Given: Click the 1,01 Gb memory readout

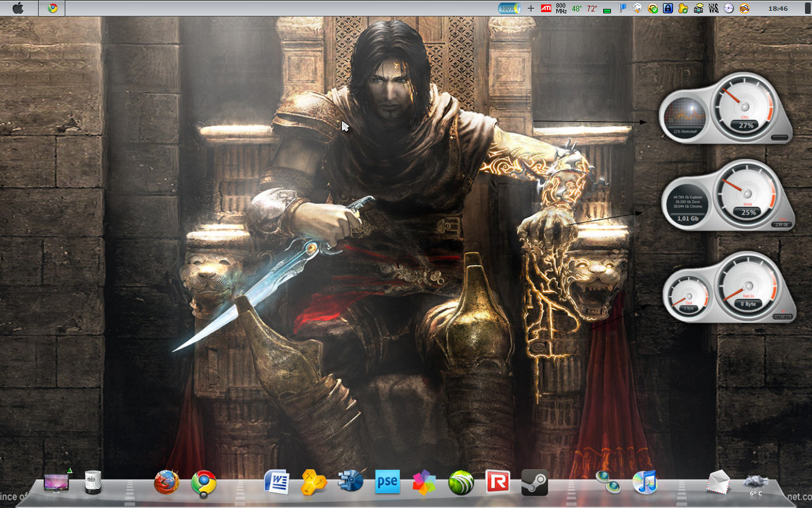Looking at the screenshot, I should (688, 218).
